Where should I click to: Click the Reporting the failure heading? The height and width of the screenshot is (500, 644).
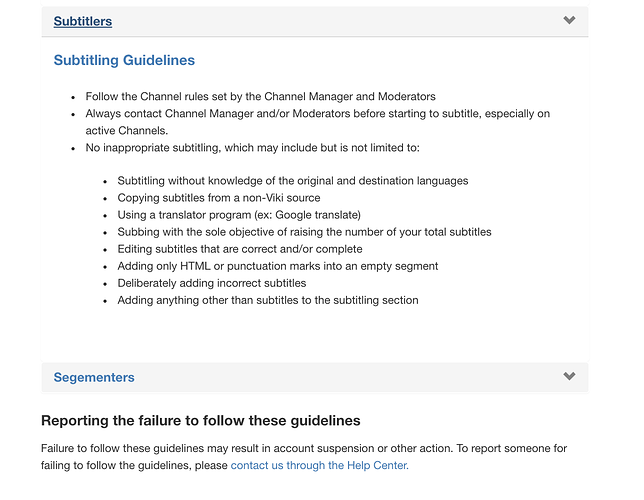coord(200,421)
